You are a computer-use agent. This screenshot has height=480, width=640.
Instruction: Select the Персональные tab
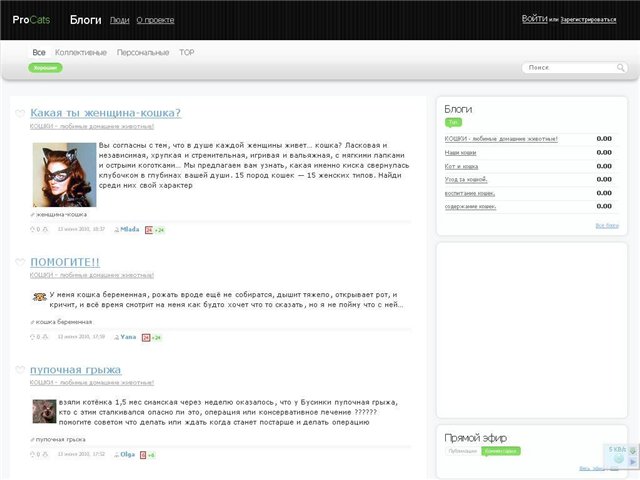(x=143, y=52)
